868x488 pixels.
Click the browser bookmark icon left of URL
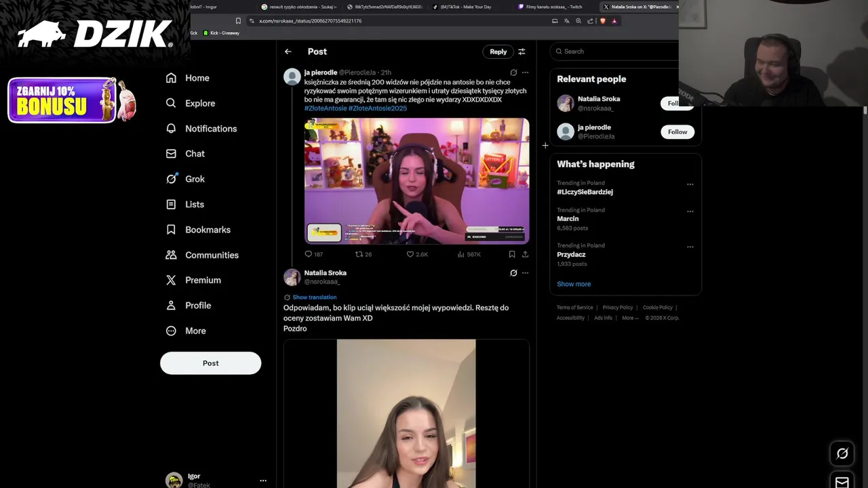tap(238, 21)
